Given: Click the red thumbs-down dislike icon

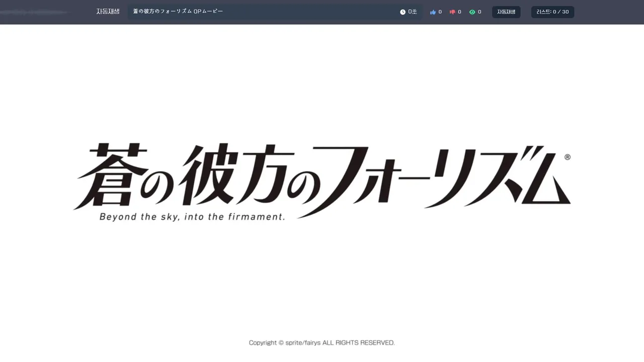Looking at the screenshot, I should tap(452, 12).
